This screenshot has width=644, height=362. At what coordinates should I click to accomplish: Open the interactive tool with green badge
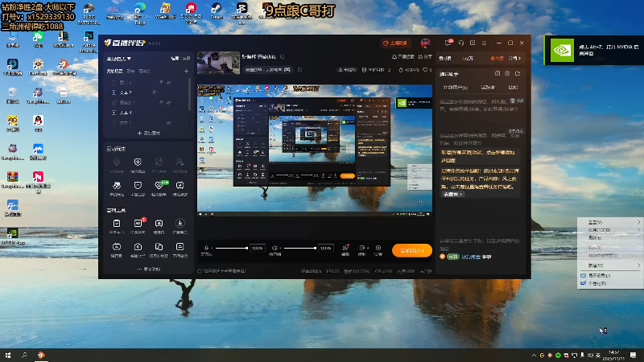click(159, 186)
